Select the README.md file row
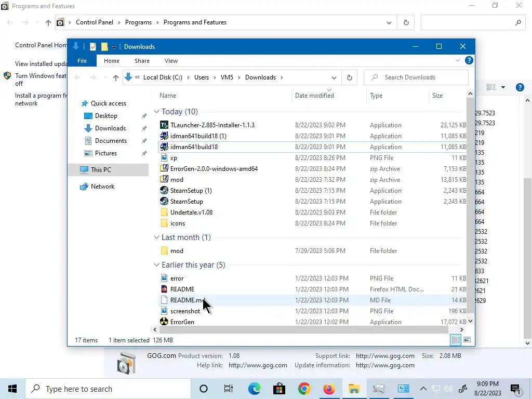The image size is (532, 399). (312, 300)
